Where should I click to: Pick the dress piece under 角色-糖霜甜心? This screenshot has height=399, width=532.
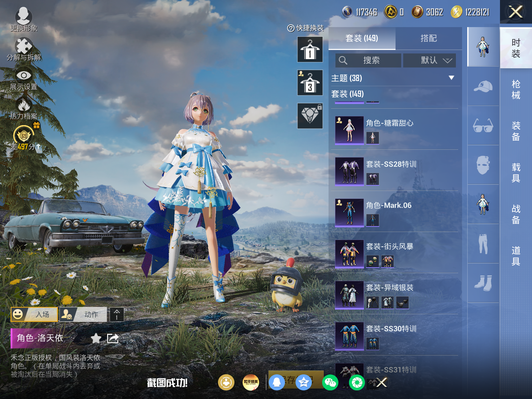pos(372,138)
